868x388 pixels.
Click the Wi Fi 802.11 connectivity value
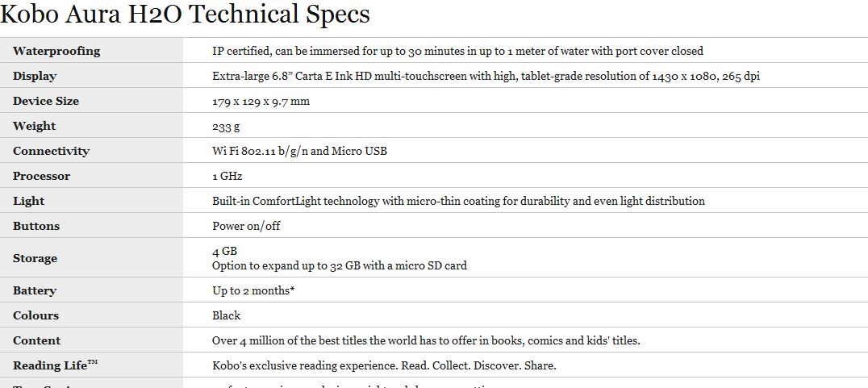[x=299, y=151]
